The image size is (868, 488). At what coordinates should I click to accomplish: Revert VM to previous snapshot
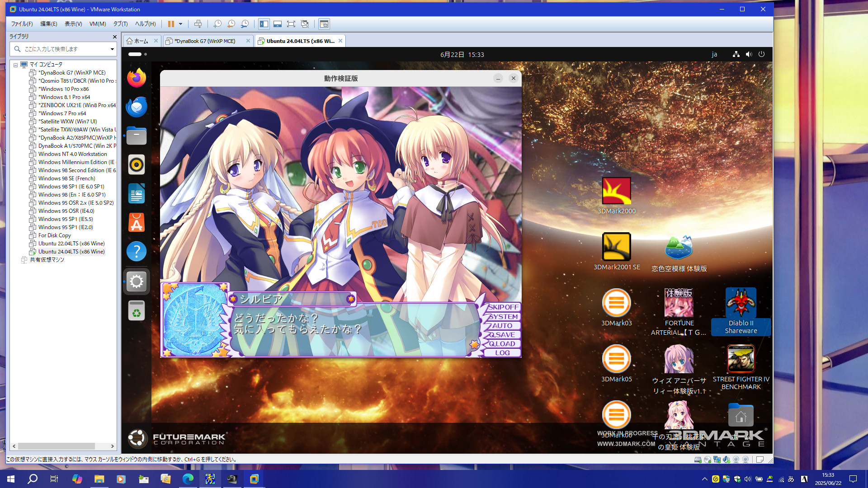[x=231, y=24]
